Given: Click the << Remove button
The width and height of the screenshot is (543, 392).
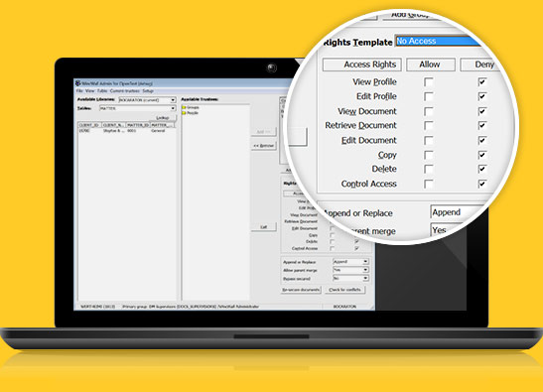Looking at the screenshot, I should [x=263, y=146].
